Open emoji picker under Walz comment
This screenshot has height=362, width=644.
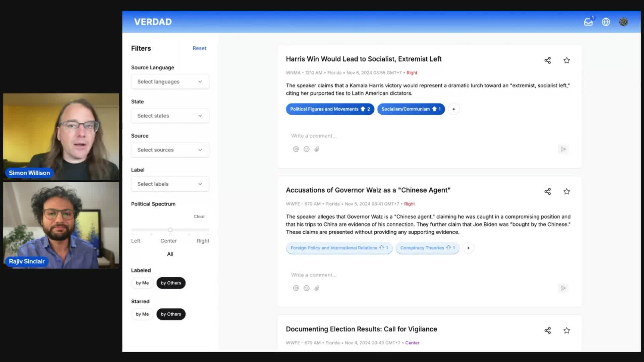pyautogui.click(x=306, y=288)
